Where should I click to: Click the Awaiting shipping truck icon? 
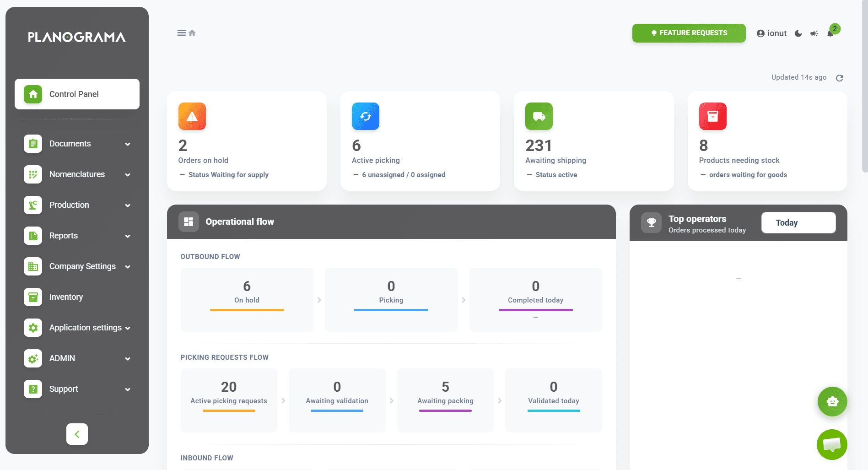coord(539,116)
